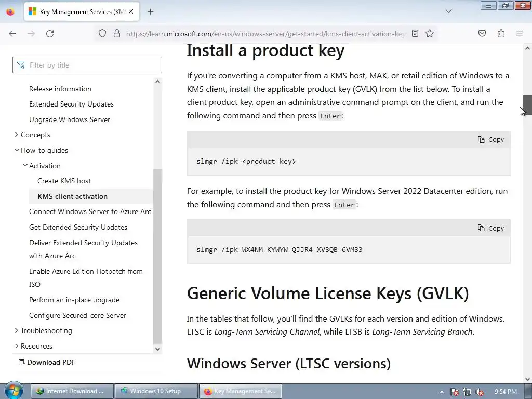Expand the Resources section
Image resolution: width=532 pixels, height=399 pixels.
click(x=36, y=346)
